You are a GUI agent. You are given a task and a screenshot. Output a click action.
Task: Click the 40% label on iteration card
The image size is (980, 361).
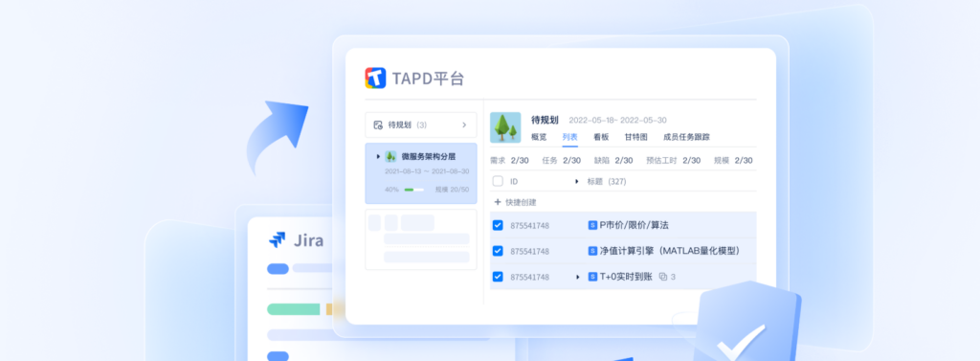click(391, 190)
